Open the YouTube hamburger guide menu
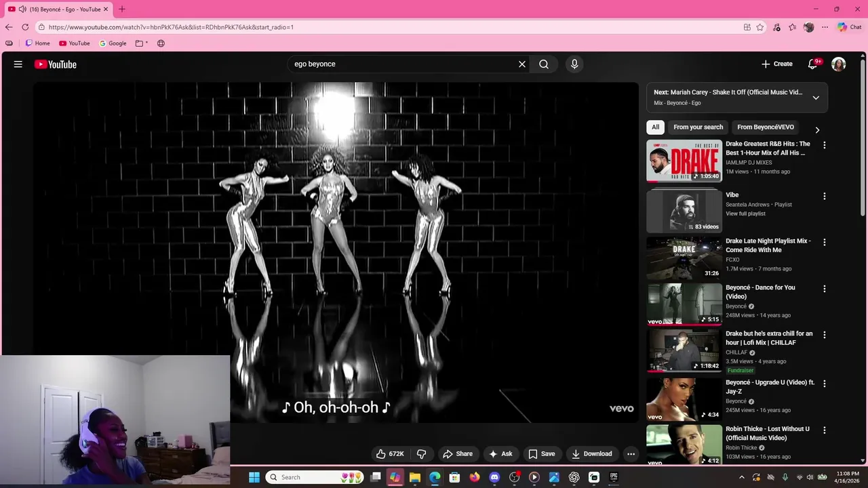 click(x=18, y=64)
